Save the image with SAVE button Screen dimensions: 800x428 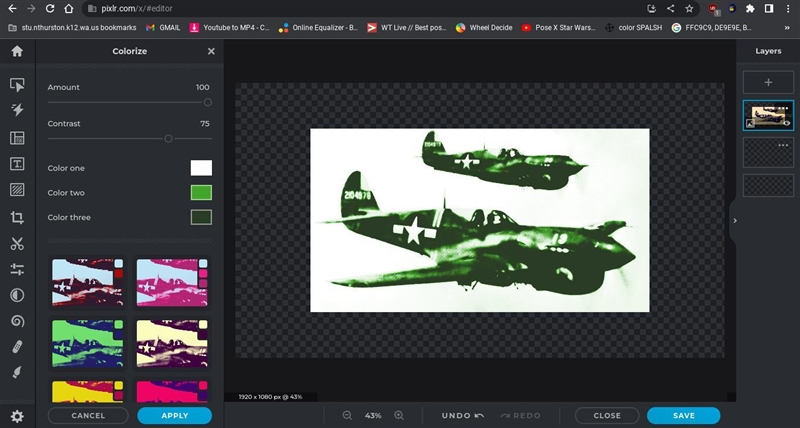coord(684,415)
